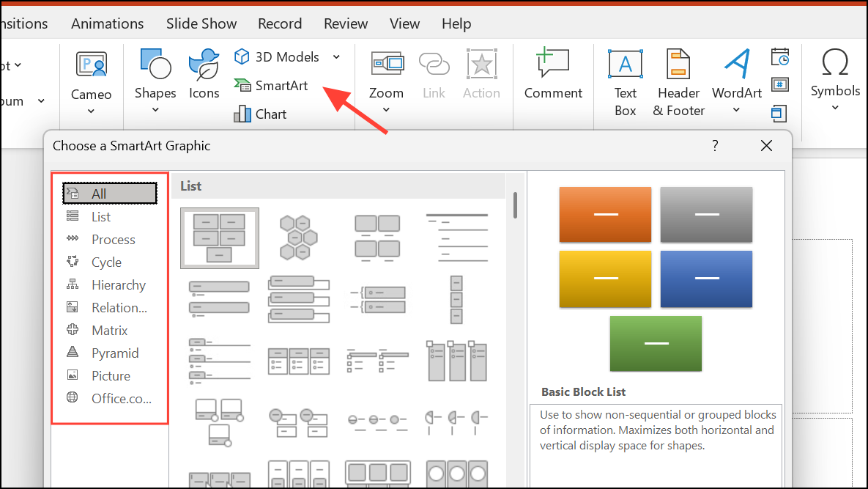Insert a Cameo camera object

coord(91,77)
